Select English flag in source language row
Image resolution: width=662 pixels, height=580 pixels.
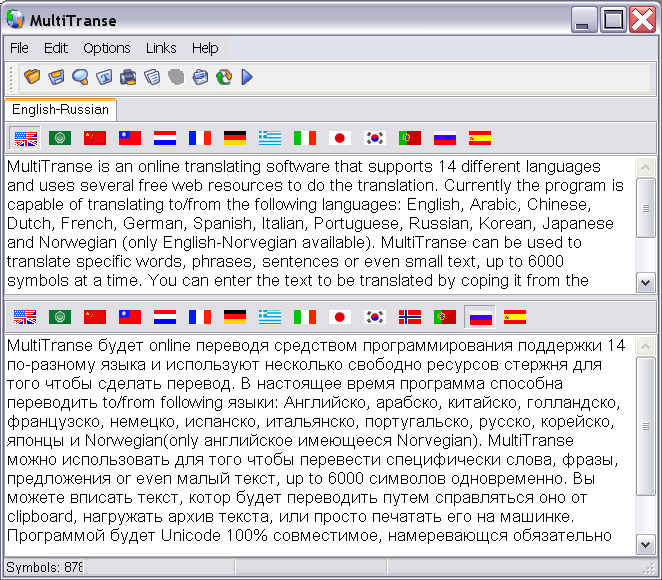click(25, 138)
